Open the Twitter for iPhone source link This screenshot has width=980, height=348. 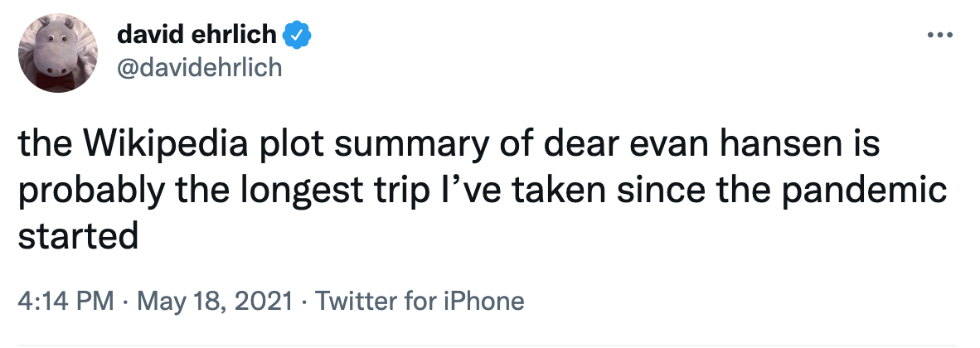click(420, 301)
